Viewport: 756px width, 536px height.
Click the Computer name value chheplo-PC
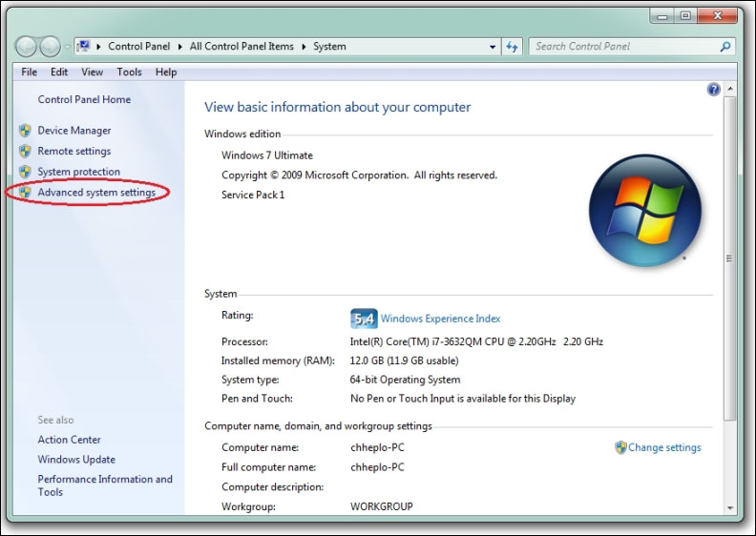(377, 447)
